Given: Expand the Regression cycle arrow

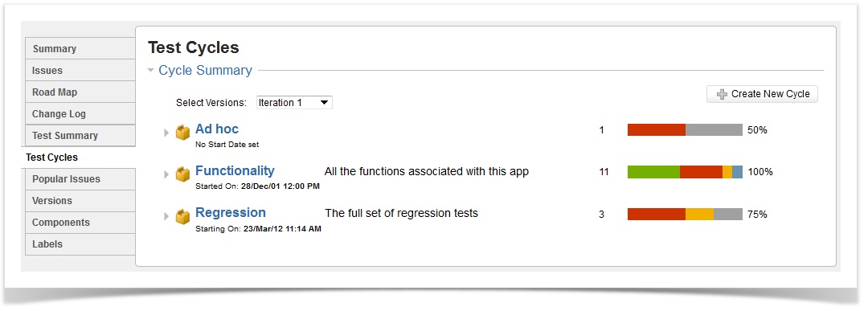Looking at the screenshot, I should [166, 216].
